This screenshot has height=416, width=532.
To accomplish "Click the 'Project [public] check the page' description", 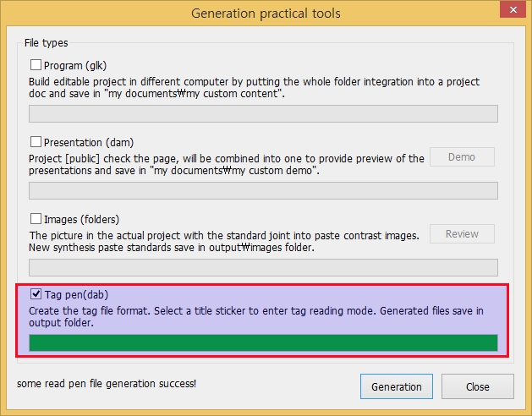I will pyautogui.click(x=227, y=165).
